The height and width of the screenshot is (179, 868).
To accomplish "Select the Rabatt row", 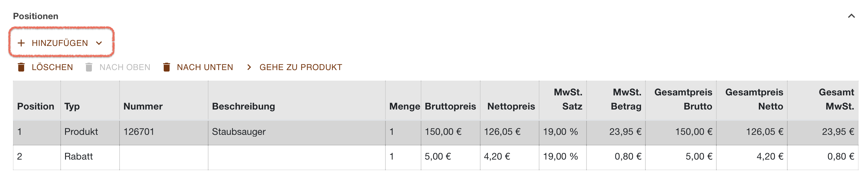I will point(435,157).
